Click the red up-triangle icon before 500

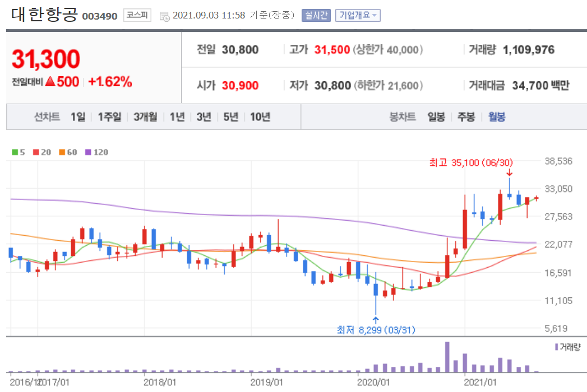coord(50,82)
